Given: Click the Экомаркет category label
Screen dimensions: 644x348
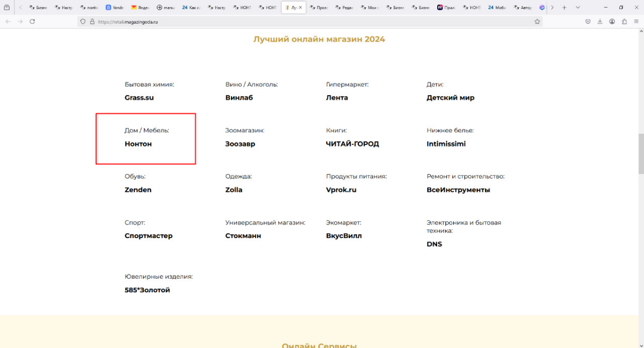Looking at the screenshot, I should (344, 222).
